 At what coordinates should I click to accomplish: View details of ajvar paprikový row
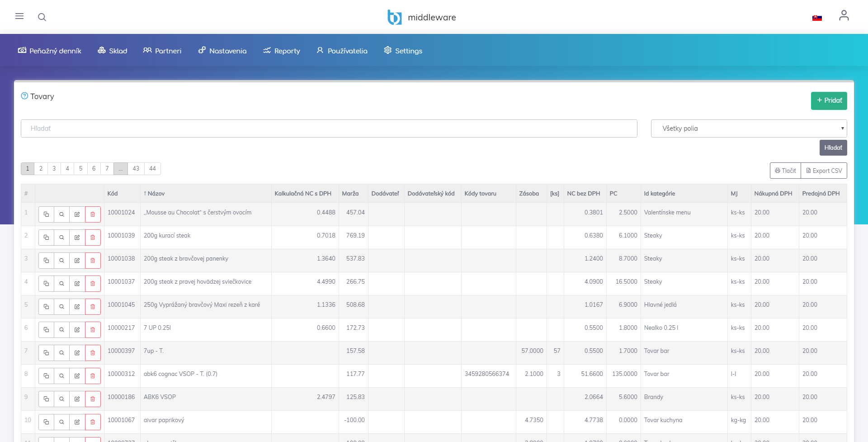(61, 422)
